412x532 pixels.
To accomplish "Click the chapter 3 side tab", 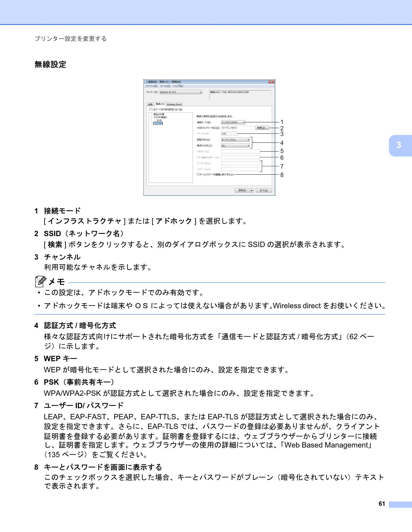I will [x=400, y=145].
